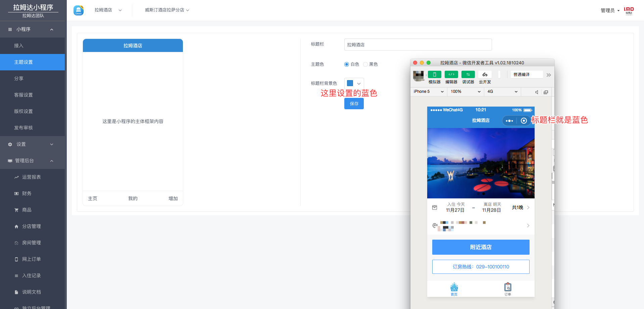Open the iPhone 5 device dropdown
The image size is (644, 309).
pos(429,91)
